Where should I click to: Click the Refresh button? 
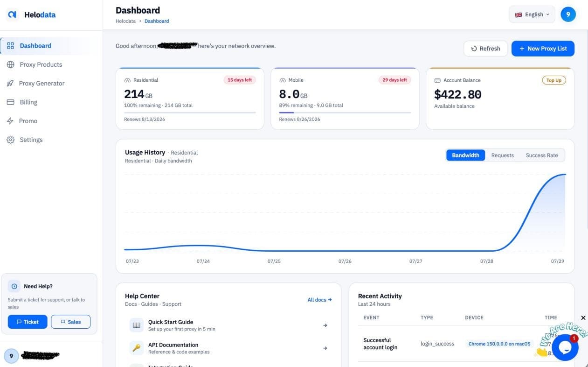(485, 49)
